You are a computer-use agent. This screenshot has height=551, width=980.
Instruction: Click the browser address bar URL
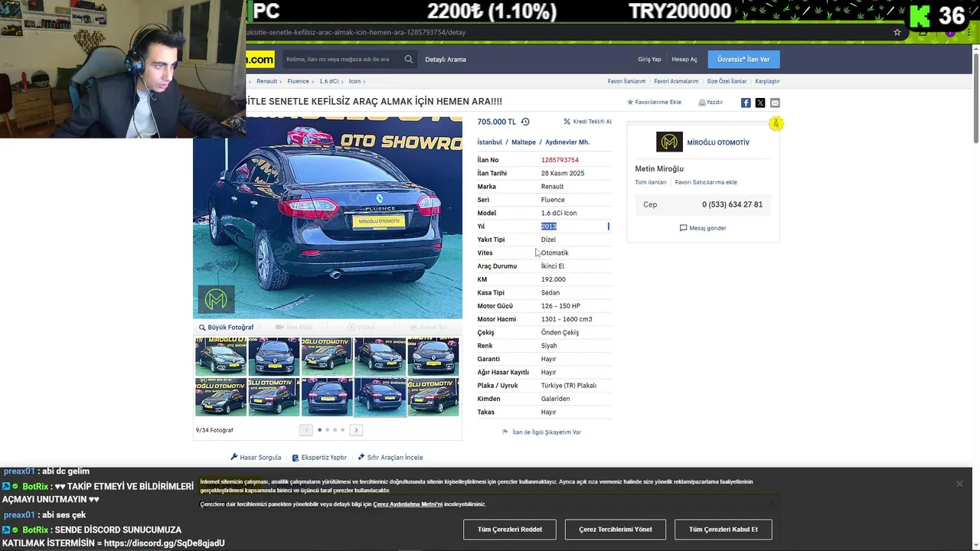pyautogui.click(x=356, y=32)
